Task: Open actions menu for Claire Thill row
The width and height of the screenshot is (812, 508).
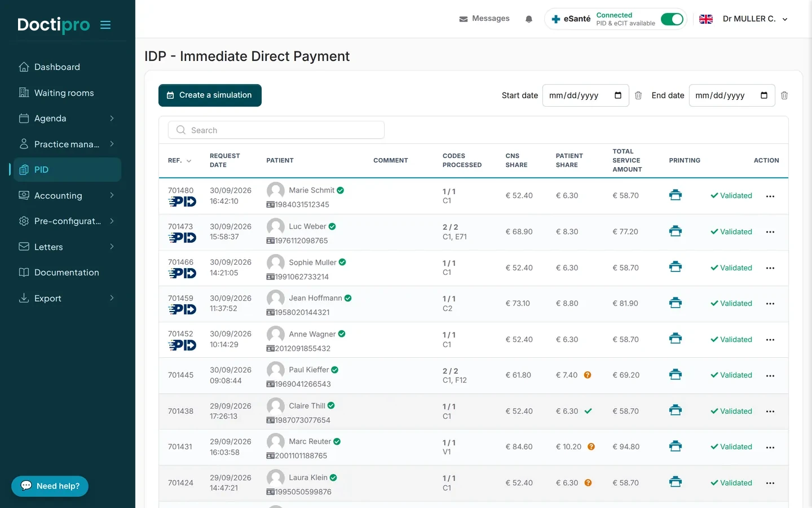Action: pos(770,411)
